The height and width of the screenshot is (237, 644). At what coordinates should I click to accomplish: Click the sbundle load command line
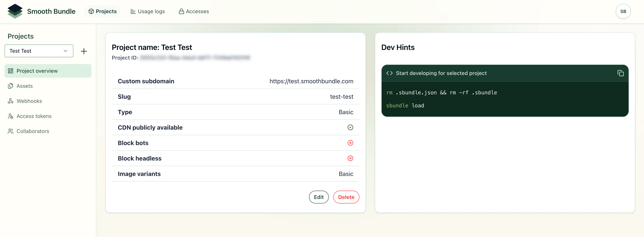[x=405, y=106]
